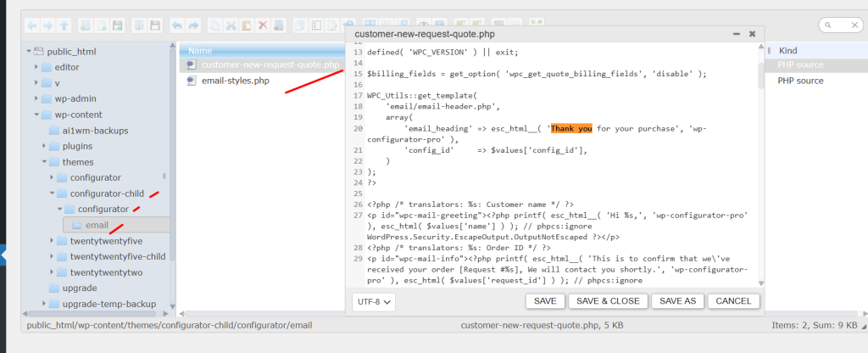Collapse the themes folder arrow
Viewport: 868px width, 353px height.
point(44,162)
